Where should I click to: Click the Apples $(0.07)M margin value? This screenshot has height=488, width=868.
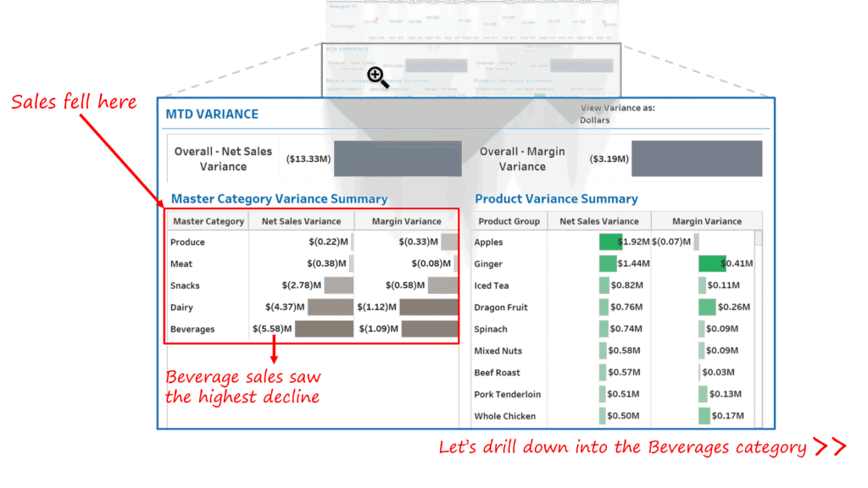click(671, 241)
